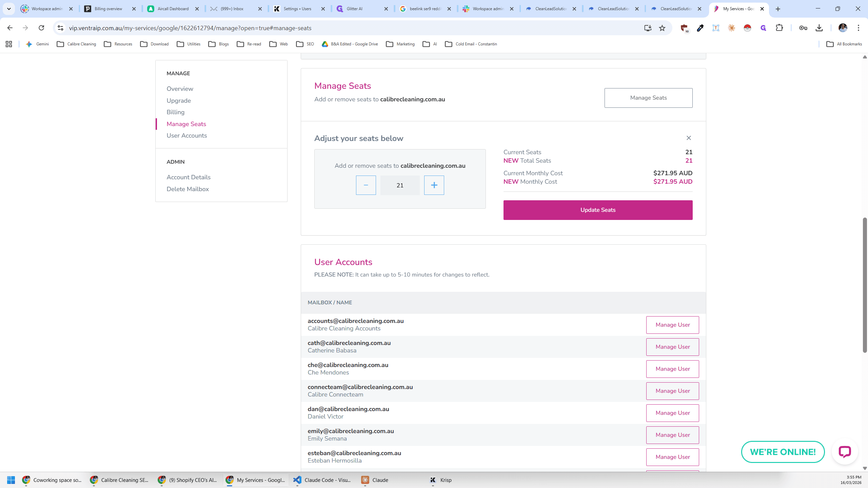This screenshot has height=488, width=868.
Task: Open the password manager key icon
Action: (x=803, y=28)
